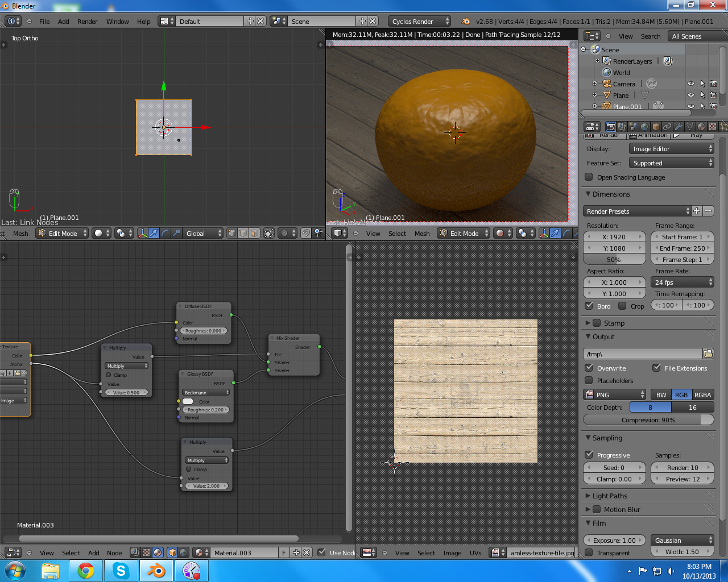Select the Object cube properties tab
The height and width of the screenshot is (582, 728).
656,127
